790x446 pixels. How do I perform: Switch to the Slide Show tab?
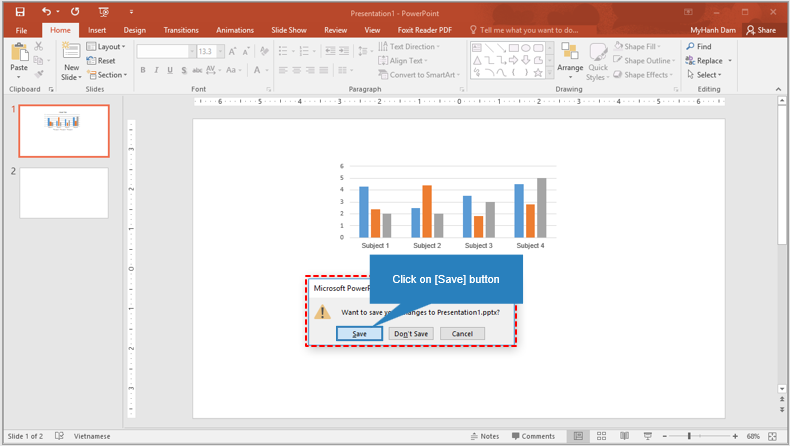point(289,30)
